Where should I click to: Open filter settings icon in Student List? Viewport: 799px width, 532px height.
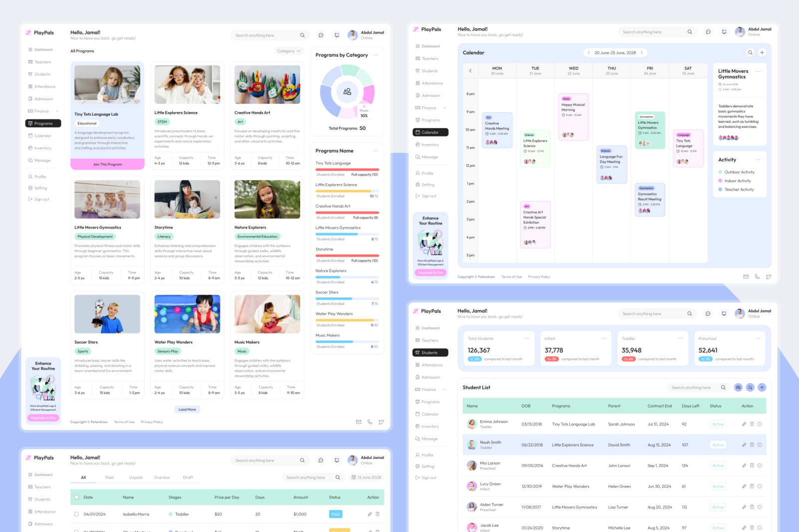coord(738,387)
